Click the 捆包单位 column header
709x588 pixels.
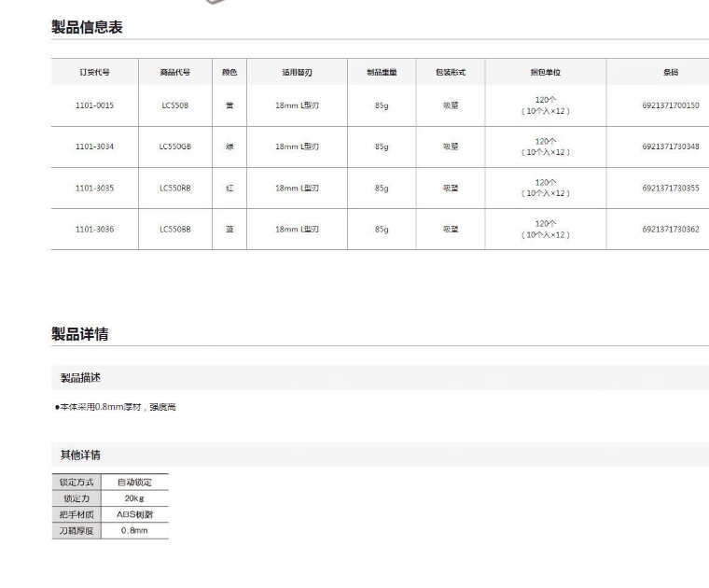[545, 72]
